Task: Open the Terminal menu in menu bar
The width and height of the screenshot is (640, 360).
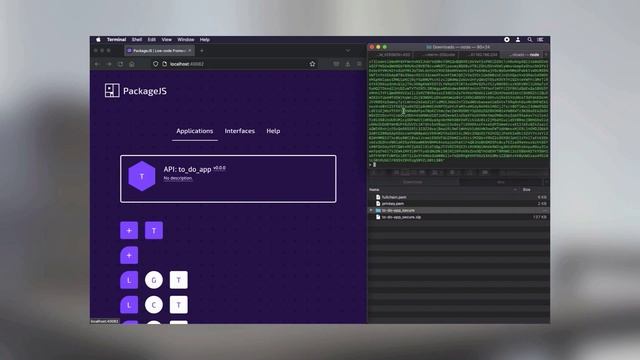Action: tap(116, 40)
